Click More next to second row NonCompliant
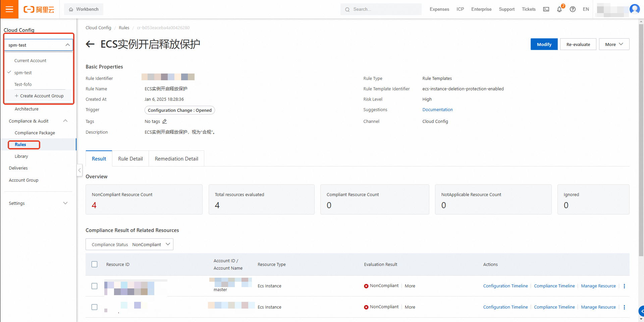 click(x=410, y=307)
